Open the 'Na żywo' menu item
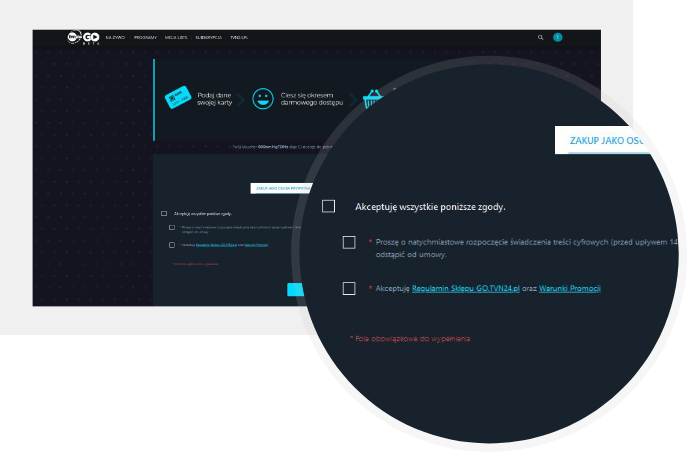688x452 pixels. 115,37
